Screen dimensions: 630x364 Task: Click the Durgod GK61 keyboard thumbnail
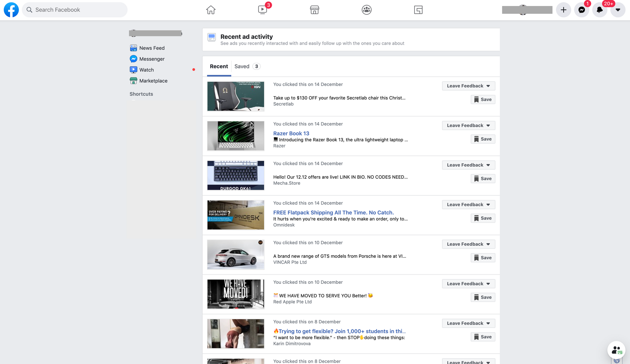click(236, 176)
